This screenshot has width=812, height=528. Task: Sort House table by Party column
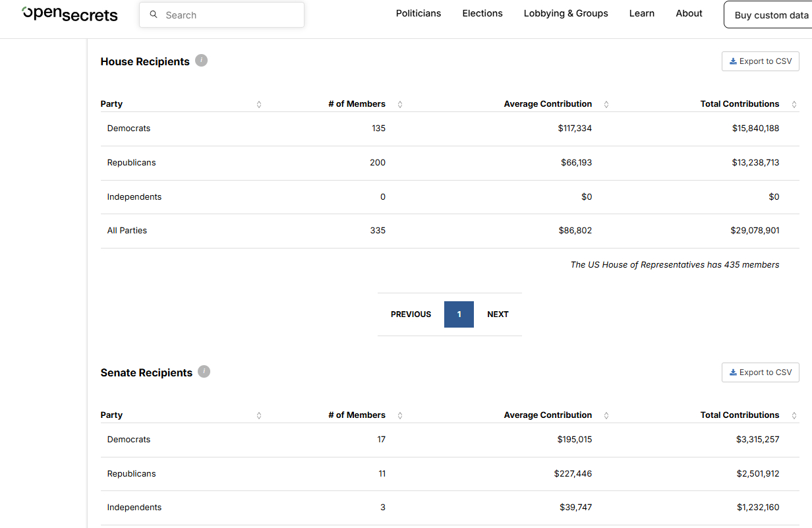point(259,104)
